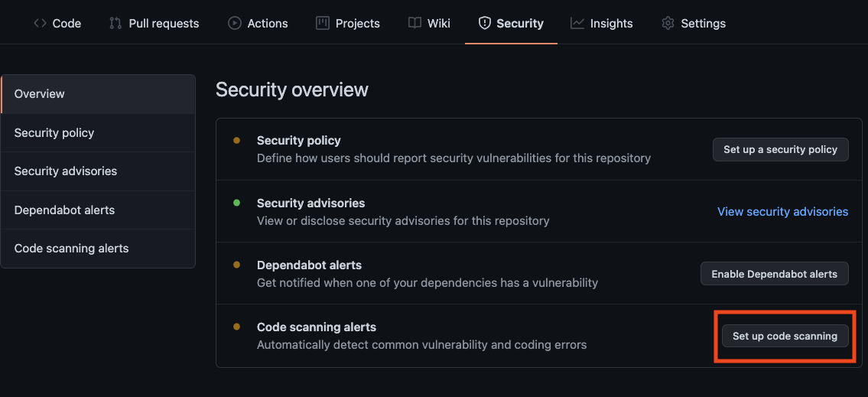Click the Projects board icon
Image resolution: width=868 pixels, height=397 pixels.
coord(322,23)
